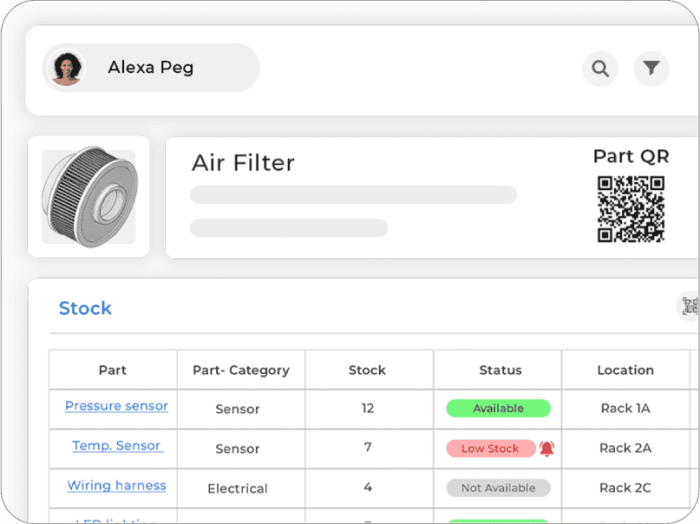This screenshot has height=524, width=700.
Task: Select the Stock tab heading
Action: [x=85, y=308]
